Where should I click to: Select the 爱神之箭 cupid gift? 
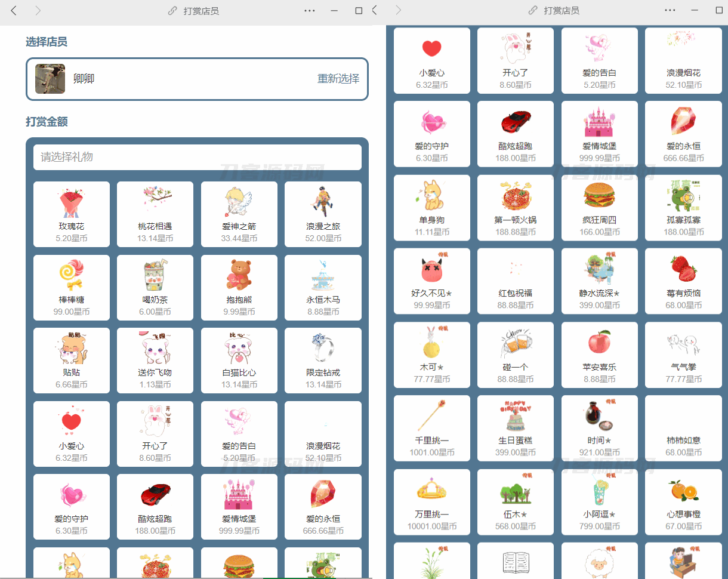[x=239, y=214]
